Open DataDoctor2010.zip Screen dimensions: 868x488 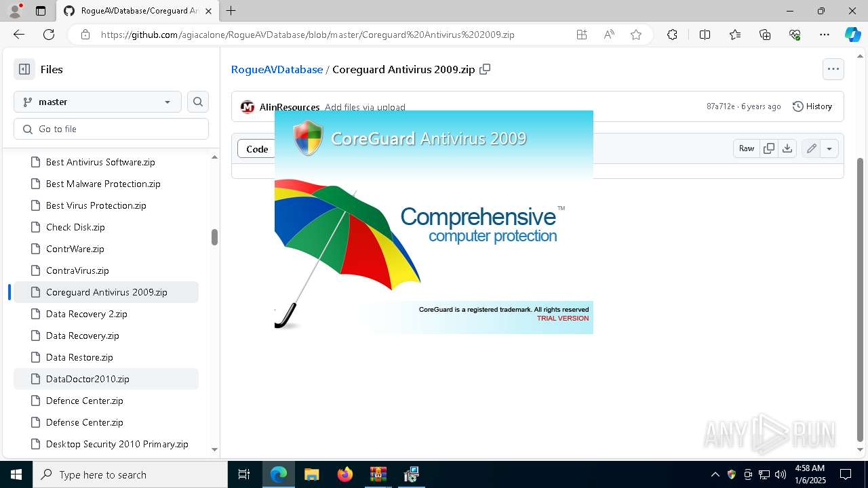point(106,379)
